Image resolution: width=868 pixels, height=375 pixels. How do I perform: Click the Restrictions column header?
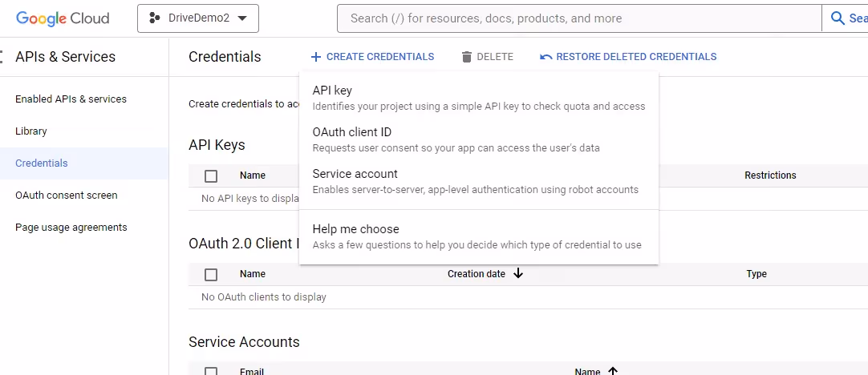(x=770, y=175)
